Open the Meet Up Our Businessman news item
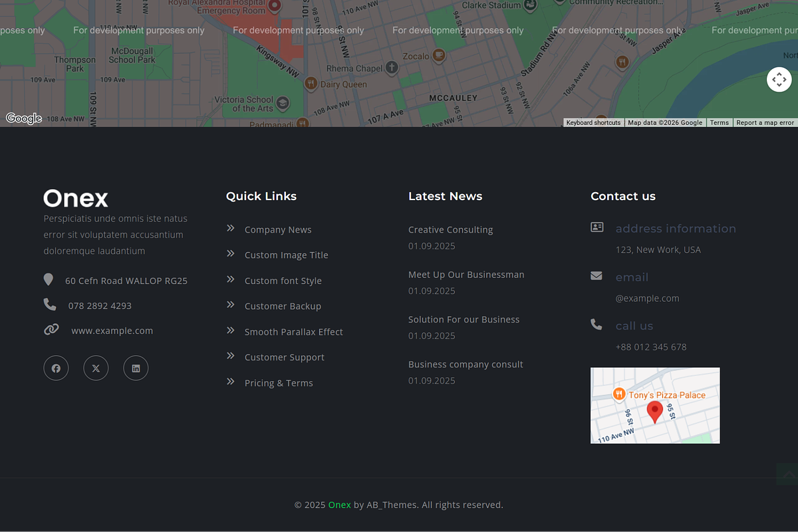 click(x=466, y=275)
